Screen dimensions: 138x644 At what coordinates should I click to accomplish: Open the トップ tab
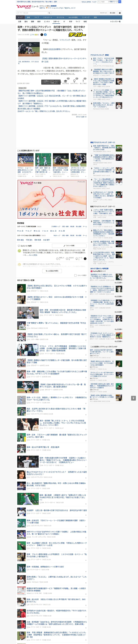coord(20,17)
